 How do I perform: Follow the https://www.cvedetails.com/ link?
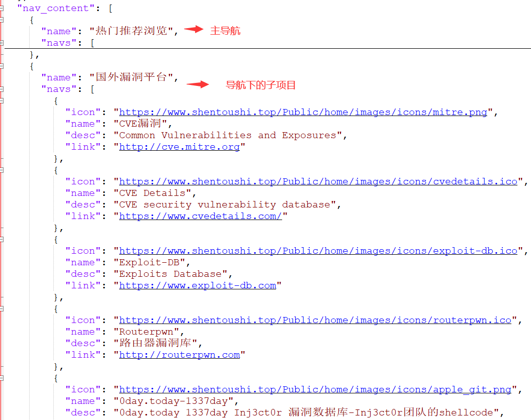[x=201, y=216]
